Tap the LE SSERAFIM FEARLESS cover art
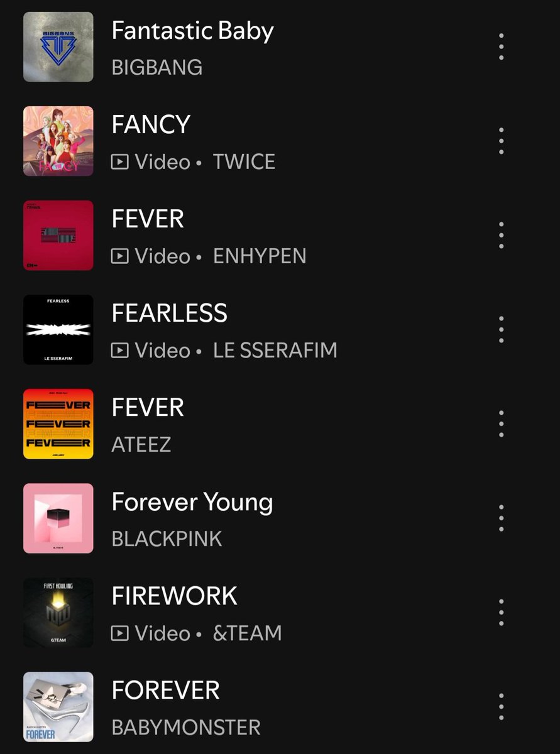 tap(58, 330)
